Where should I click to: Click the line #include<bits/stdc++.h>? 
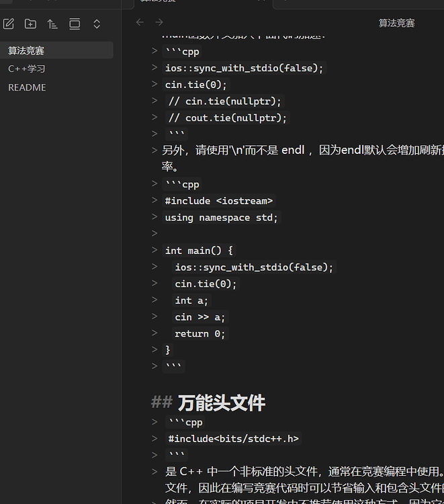(234, 439)
